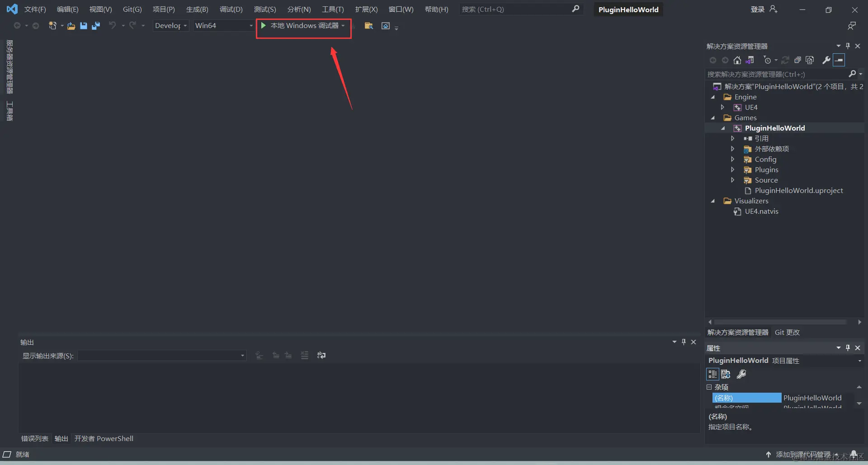Click the word wrap icon in Output toolbar
Image resolution: width=868 pixels, height=465 pixels.
coord(321,356)
